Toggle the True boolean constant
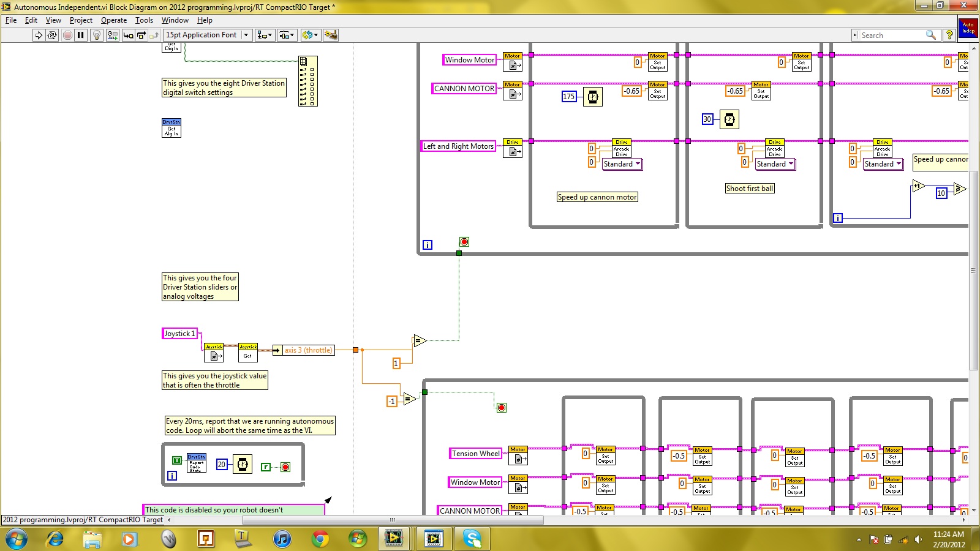The image size is (980, 551). click(x=176, y=460)
